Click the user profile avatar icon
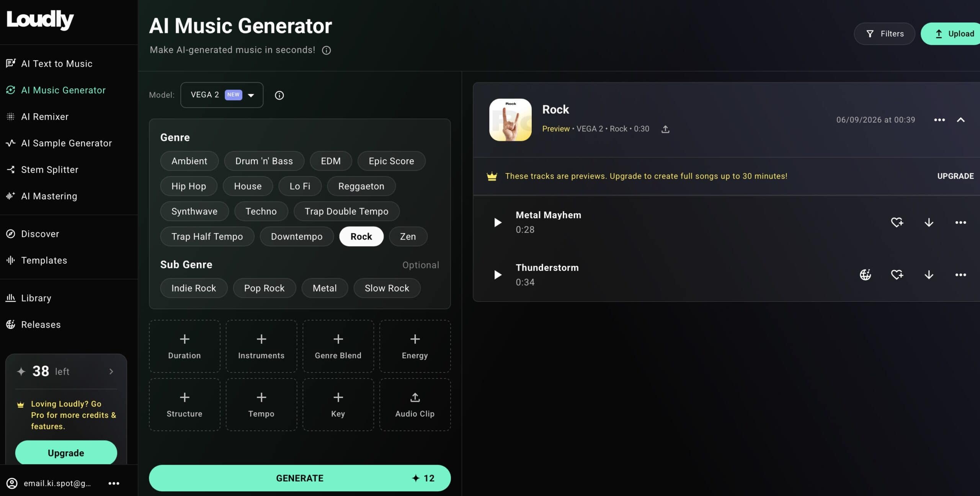 click(12, 483)
